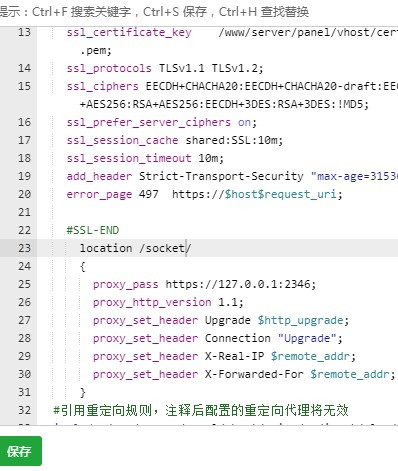Click the #SSL-END comment
This screenshot has height=471, width=398.
click(93, 230)
